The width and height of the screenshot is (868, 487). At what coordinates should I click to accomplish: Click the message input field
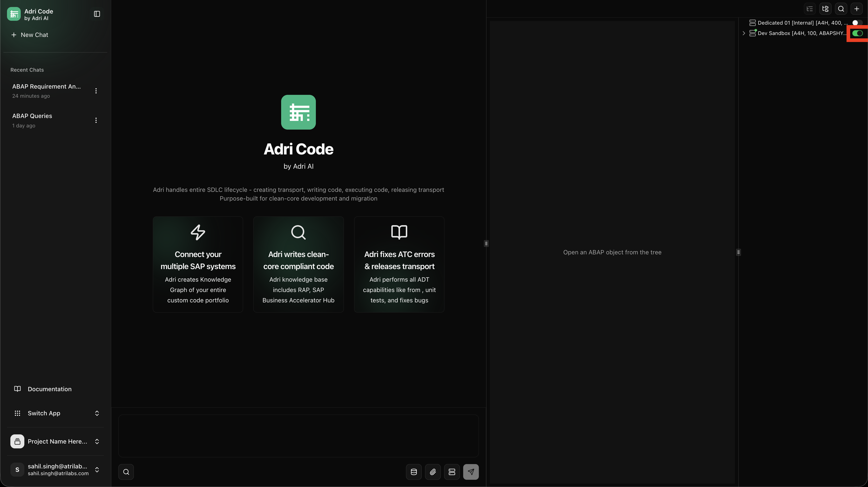[x=298, y=436]
